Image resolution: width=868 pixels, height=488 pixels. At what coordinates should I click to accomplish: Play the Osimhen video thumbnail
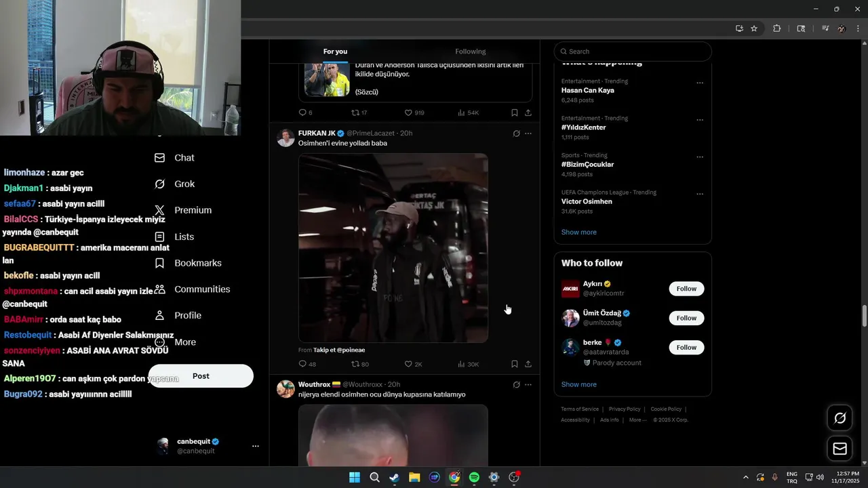click(393, 248)
